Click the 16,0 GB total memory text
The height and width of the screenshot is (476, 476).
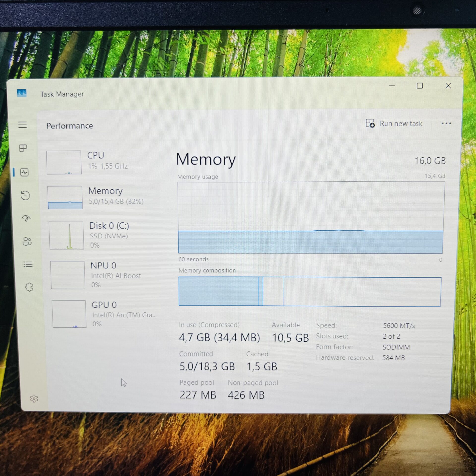(430, 161)
